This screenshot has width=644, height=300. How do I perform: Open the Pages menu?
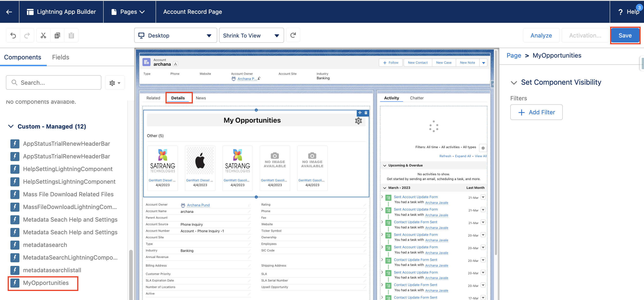(129, 12)
